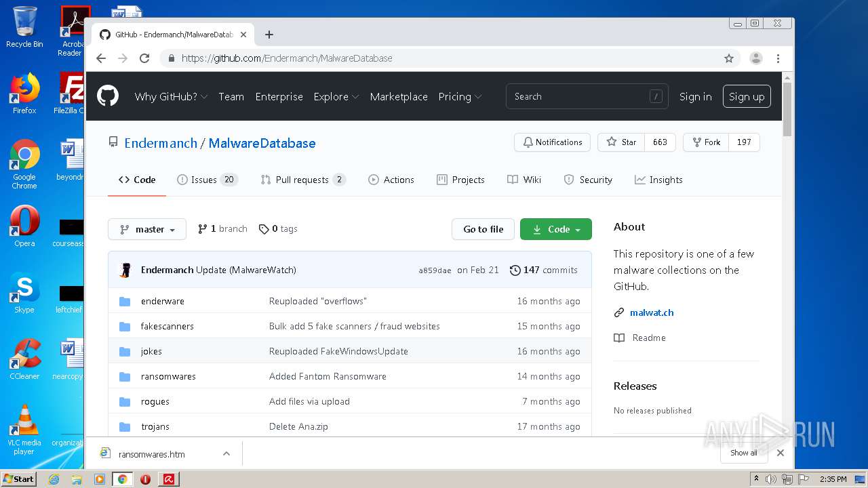Click the Endermanch owner link
Image resolution: width=868 pixels, height=488 pixels.
161,143
